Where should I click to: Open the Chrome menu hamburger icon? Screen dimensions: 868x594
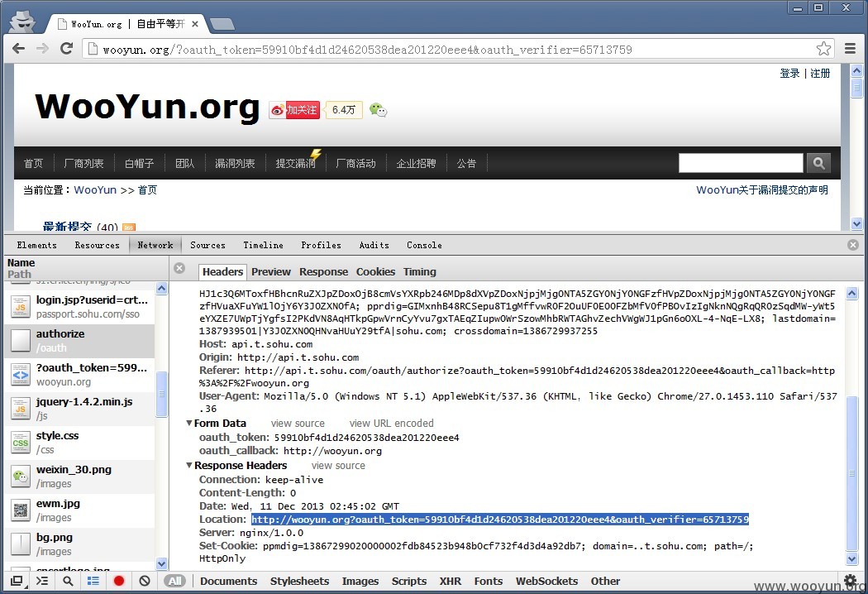(851, 49)
